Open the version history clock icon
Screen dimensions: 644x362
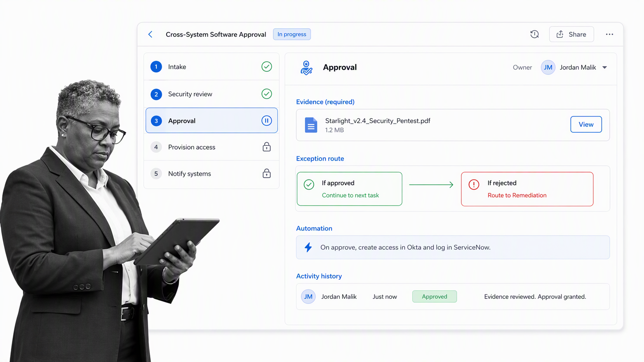pyautogui.click(x=534, y=34)
